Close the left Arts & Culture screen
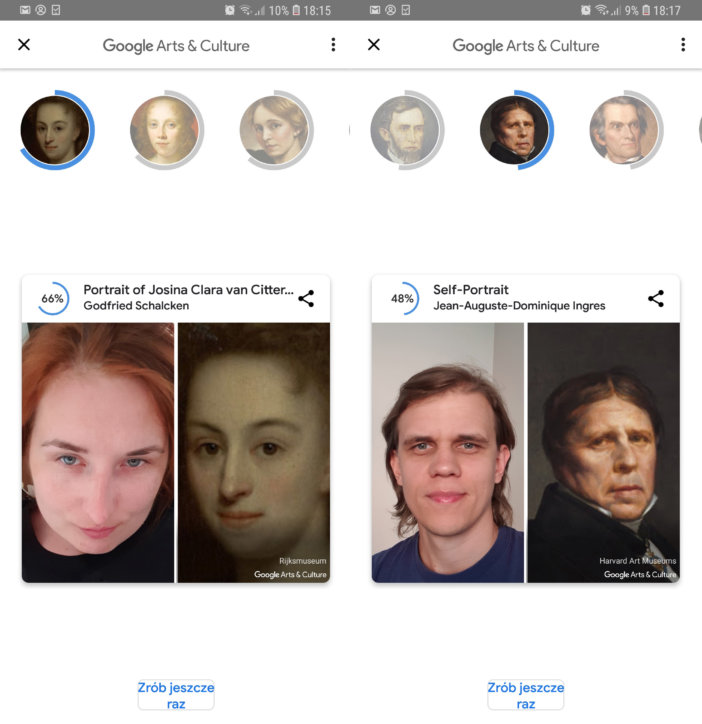 [x=24, y=45]
